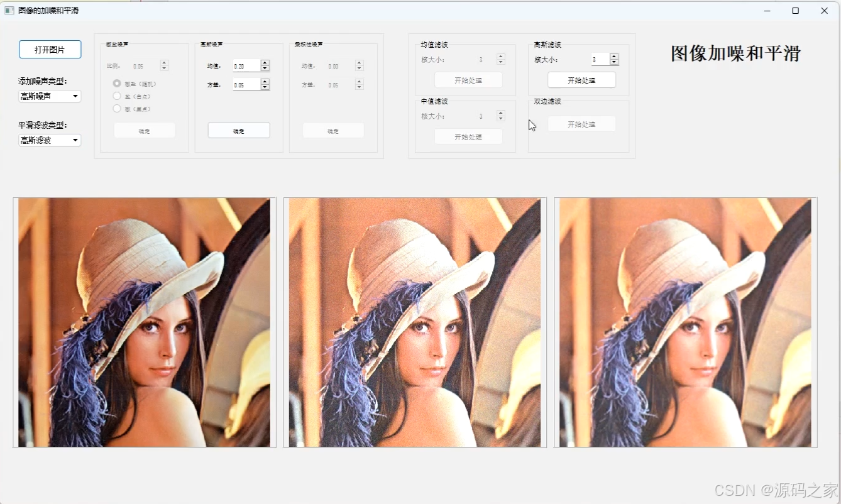Click the 添加噪声类型: label
The image size is (841, 504).
tap(43, 81)
